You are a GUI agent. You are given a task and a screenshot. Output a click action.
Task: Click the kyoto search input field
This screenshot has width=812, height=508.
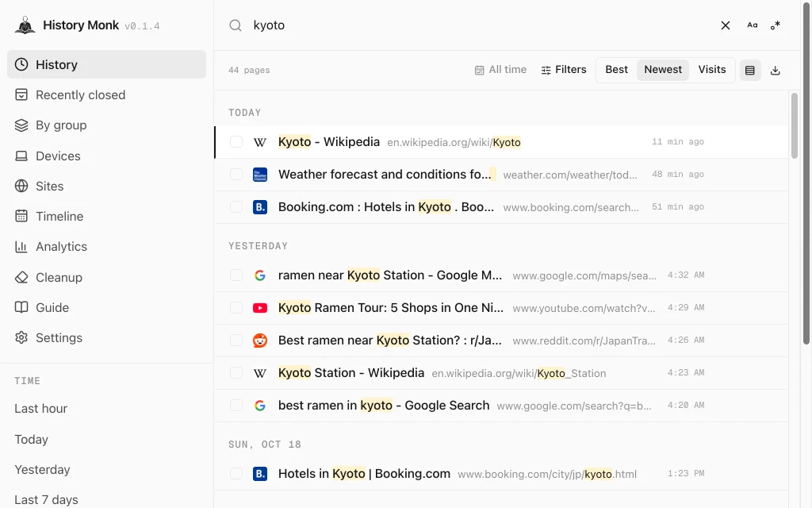481,25
